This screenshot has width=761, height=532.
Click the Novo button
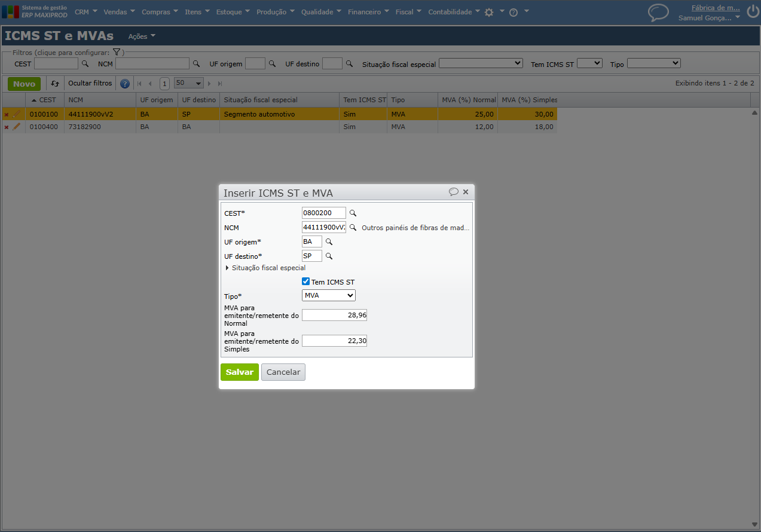click(25, 84)
